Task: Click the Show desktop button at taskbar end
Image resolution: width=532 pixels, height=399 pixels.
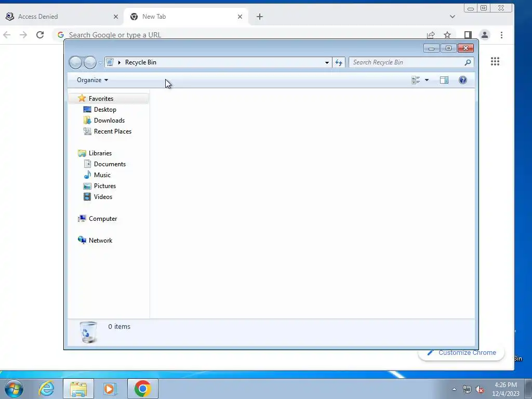Action: coord(528,389)
